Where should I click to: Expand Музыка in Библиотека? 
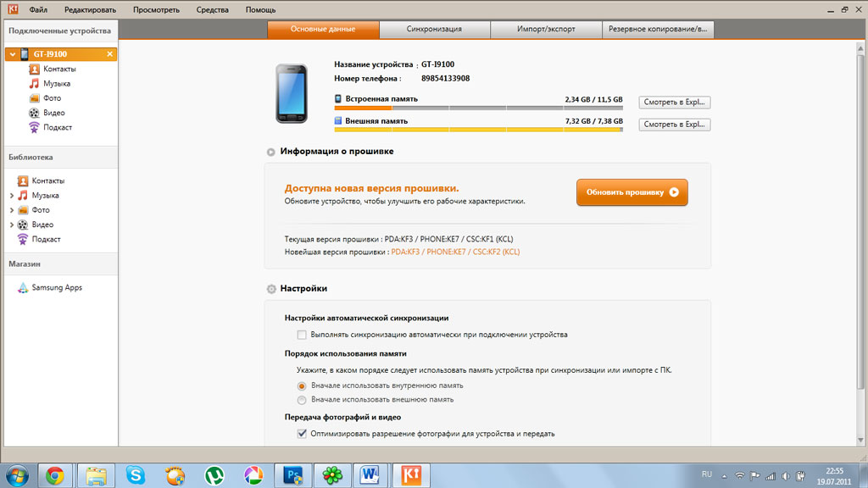pos(12,196)
